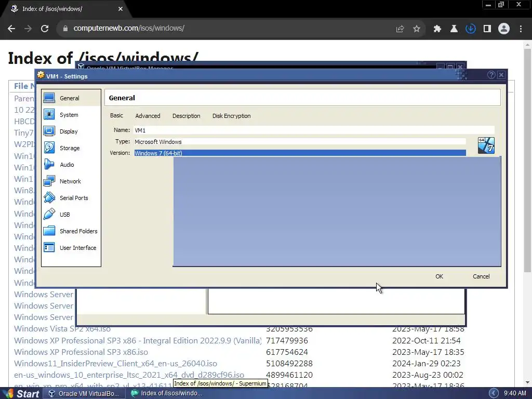Open the Display settings category
Viewport: 532px width, 399px height.
71,131
